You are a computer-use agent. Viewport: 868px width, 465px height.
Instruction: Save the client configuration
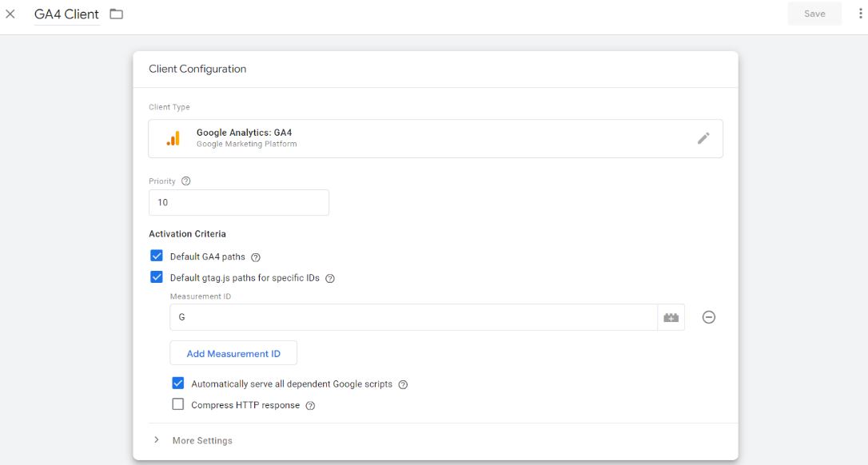point(814,14)
